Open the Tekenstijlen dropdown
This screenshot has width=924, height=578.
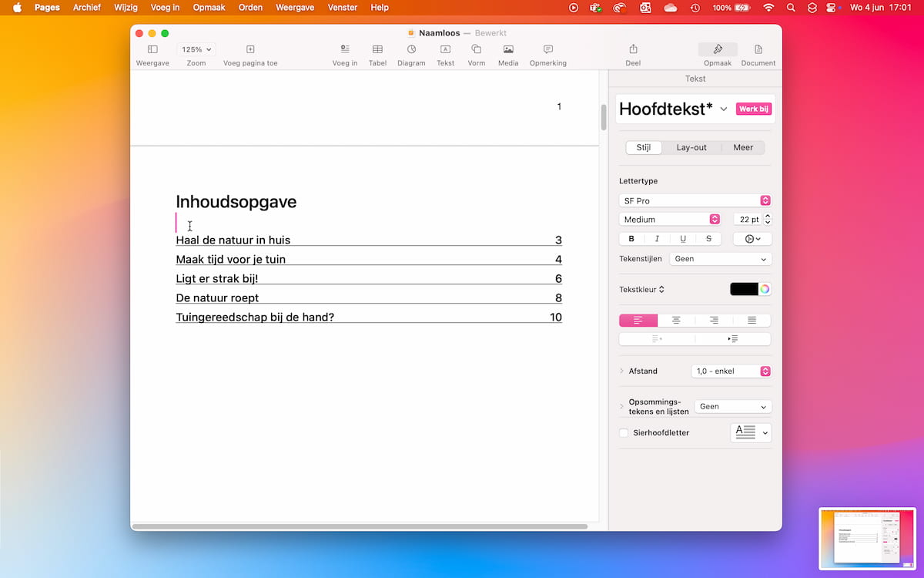720,259
